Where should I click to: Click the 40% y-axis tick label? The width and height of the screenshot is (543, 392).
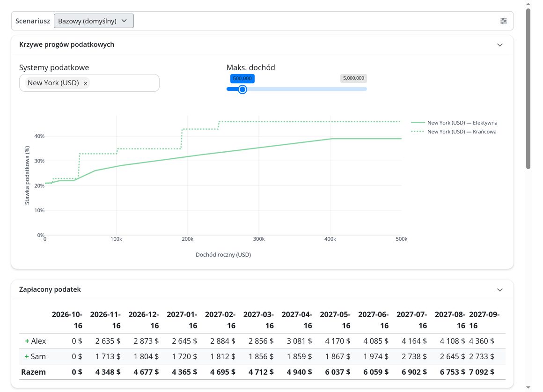tap(39, 136)
